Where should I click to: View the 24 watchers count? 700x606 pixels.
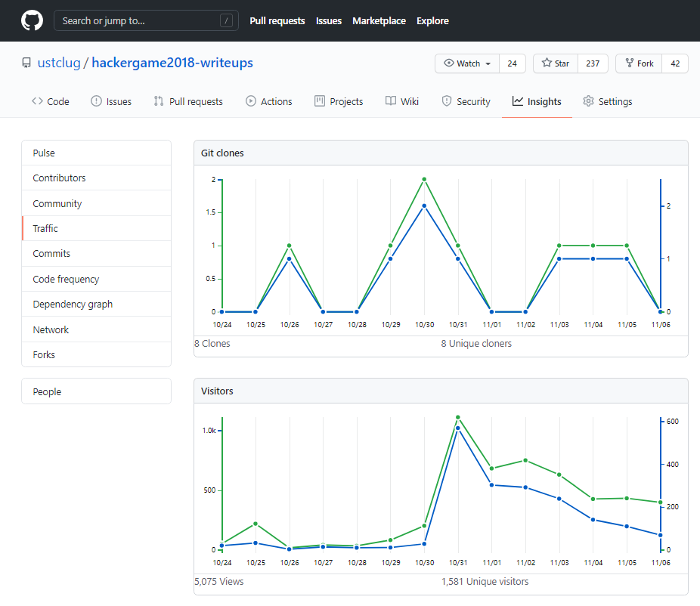(x=512, y=63)
